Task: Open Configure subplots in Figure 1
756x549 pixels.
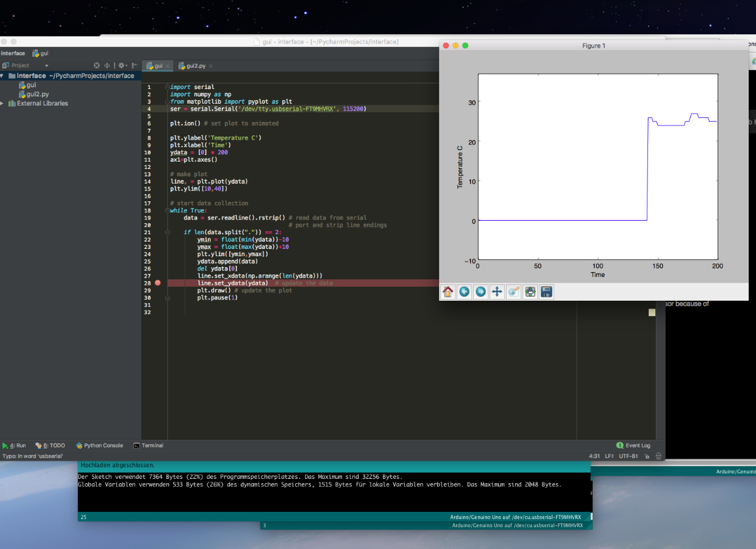Action: [x=530, y=292]
